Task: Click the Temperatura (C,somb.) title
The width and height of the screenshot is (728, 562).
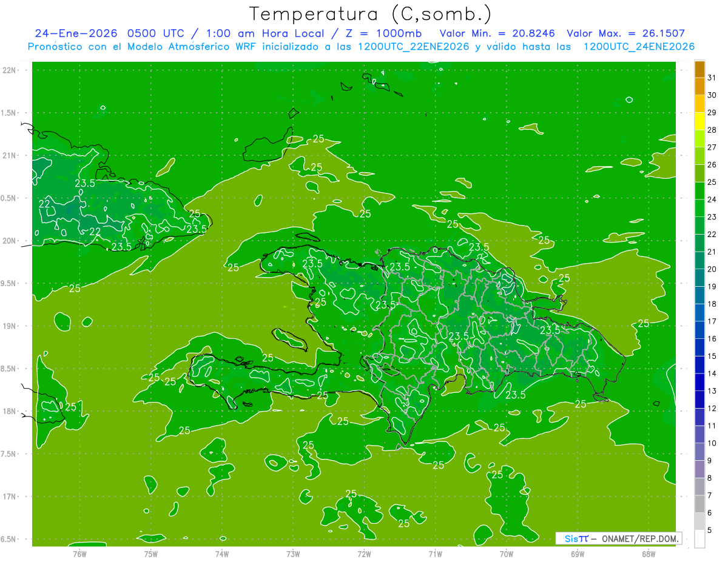Action: click(370, 14)
